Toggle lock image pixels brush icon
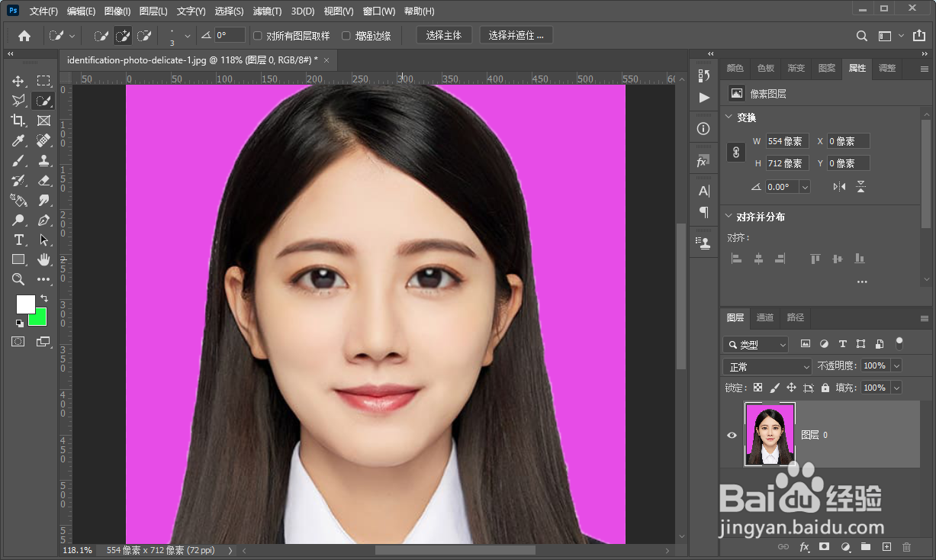The width and height of the screenshot is (936, 560). 775,388
